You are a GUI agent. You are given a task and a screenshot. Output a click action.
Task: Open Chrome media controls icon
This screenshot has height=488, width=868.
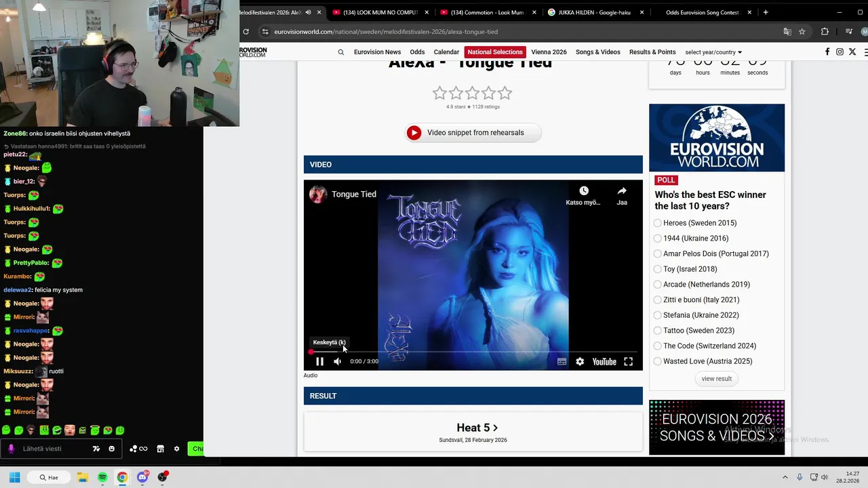pyautogui.click(x=848, y=32)
